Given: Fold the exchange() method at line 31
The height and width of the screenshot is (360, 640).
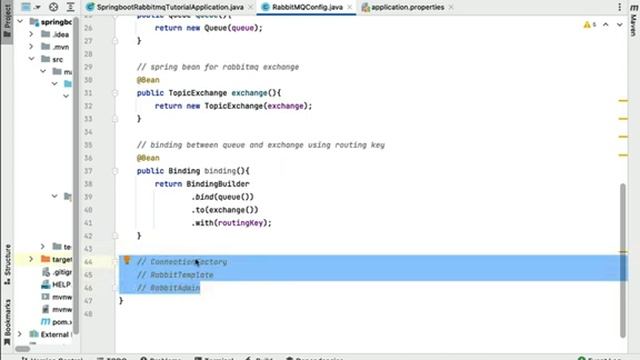Looking at the screenshot, I should pos(115,93).
